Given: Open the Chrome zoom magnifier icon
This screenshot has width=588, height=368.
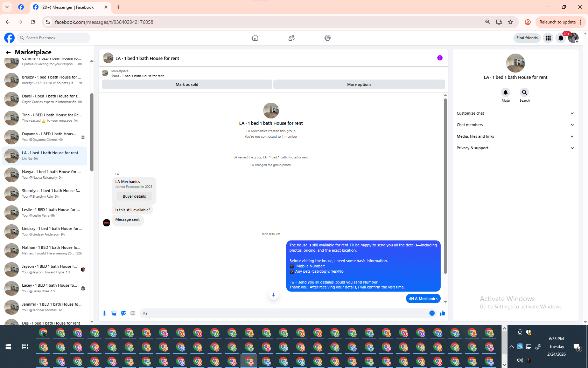Looking at the screenshot, I should [x=488, y=22].
